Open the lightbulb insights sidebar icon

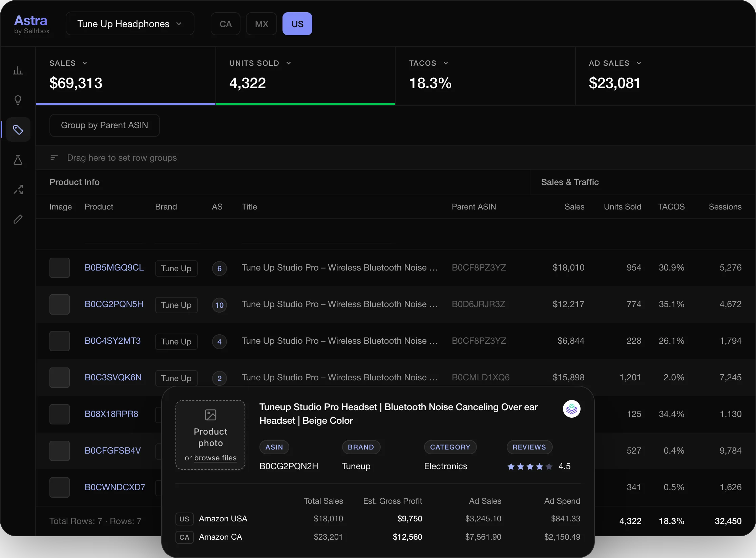tap(18, 100)
